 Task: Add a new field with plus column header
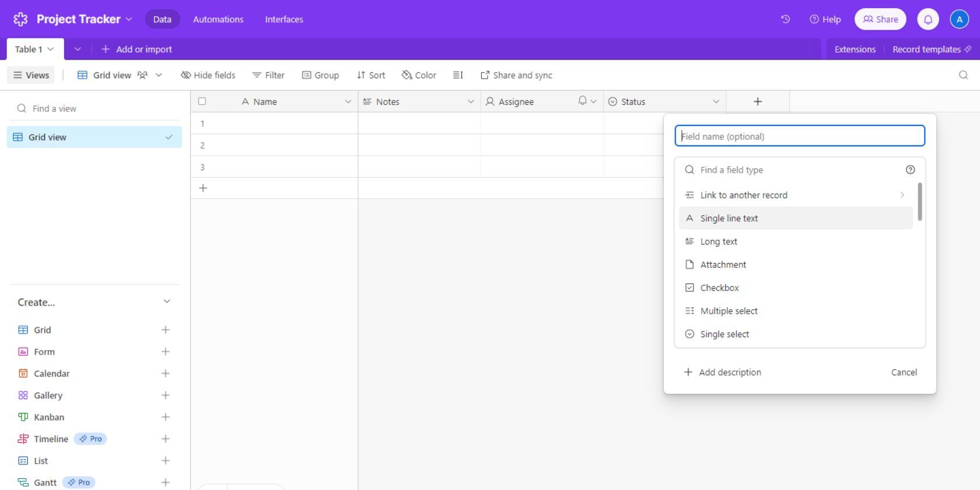point(757,101)
